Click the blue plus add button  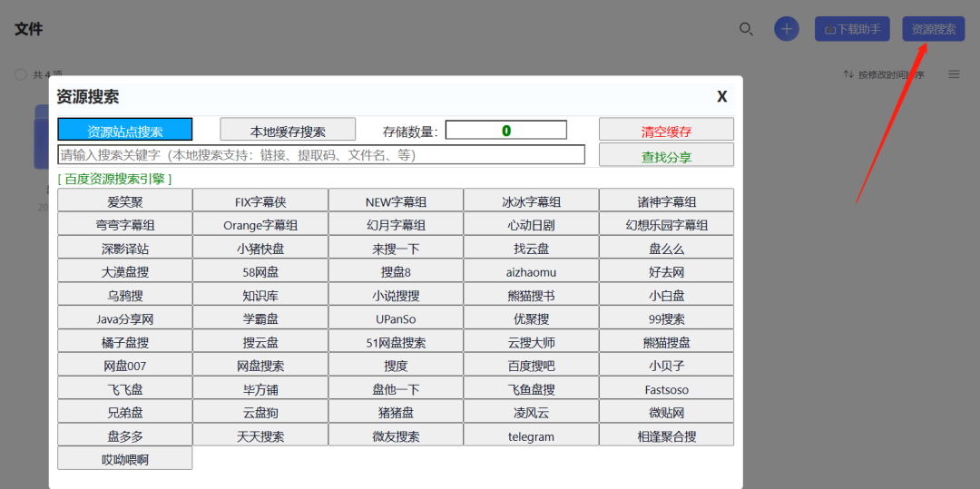pos(786,29)
